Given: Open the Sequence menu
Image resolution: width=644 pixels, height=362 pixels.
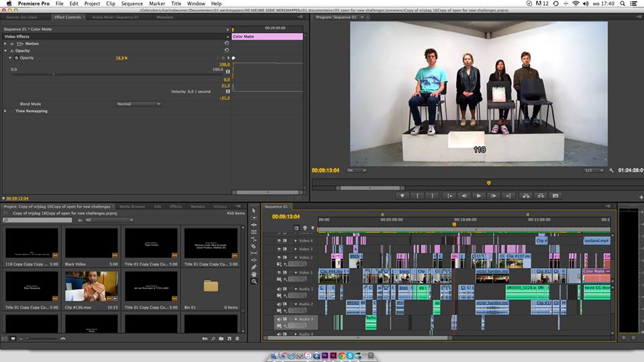Looking at the screenshot, I should [x=132, y=3].
